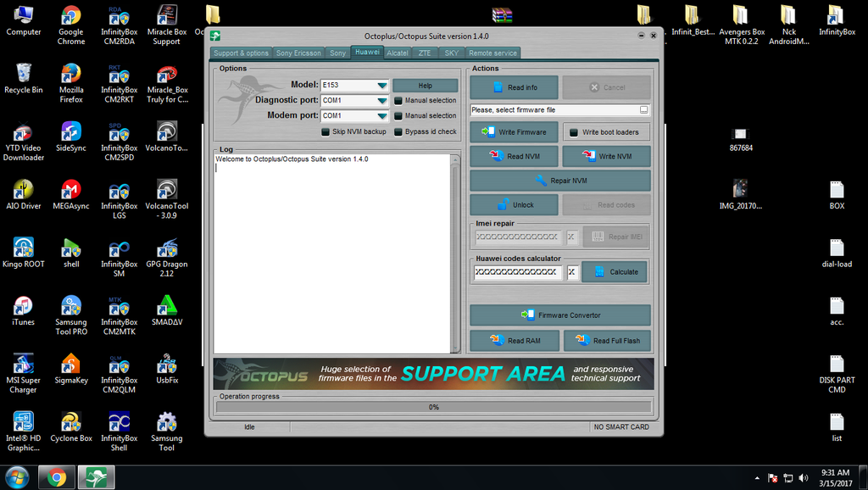The width and height of the screenshot is (868, 490).
Task: Expand the Model dropdown showing E153
Action: (x=382, y=86)
